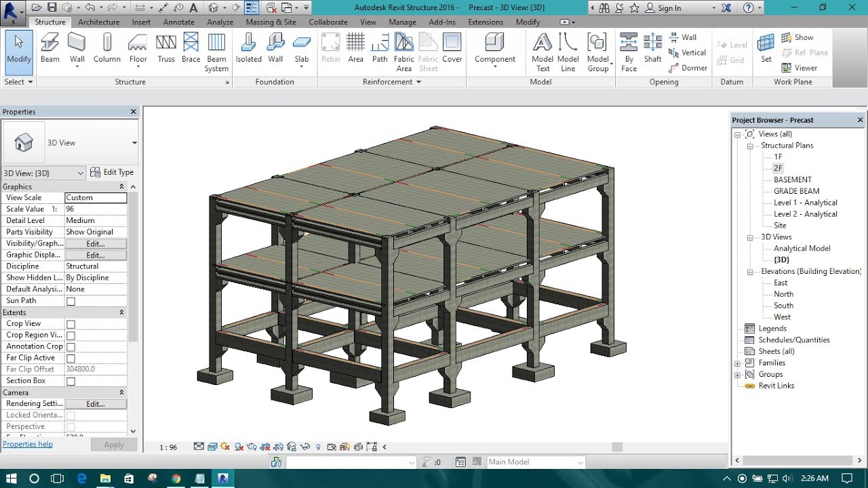Screen dimensions: 868x488
Task: Open Properties help link
Action: click(x=27, y=444)
